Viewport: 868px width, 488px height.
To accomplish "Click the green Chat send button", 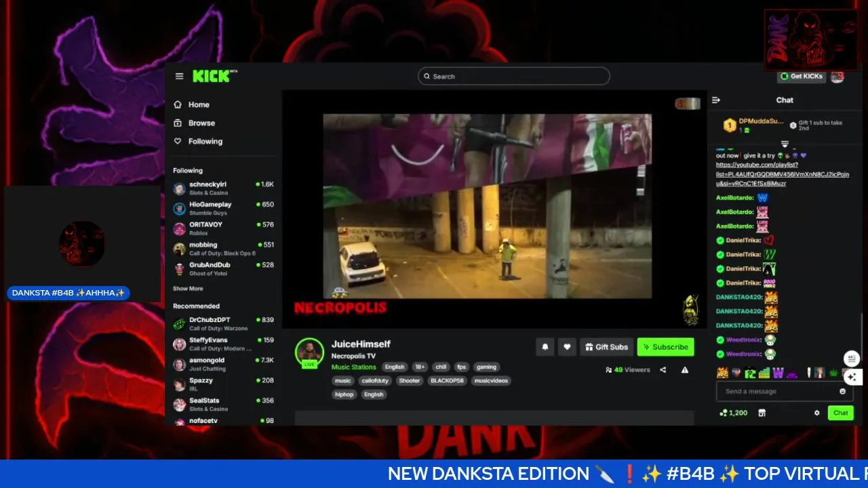I will tap(840, 413).
